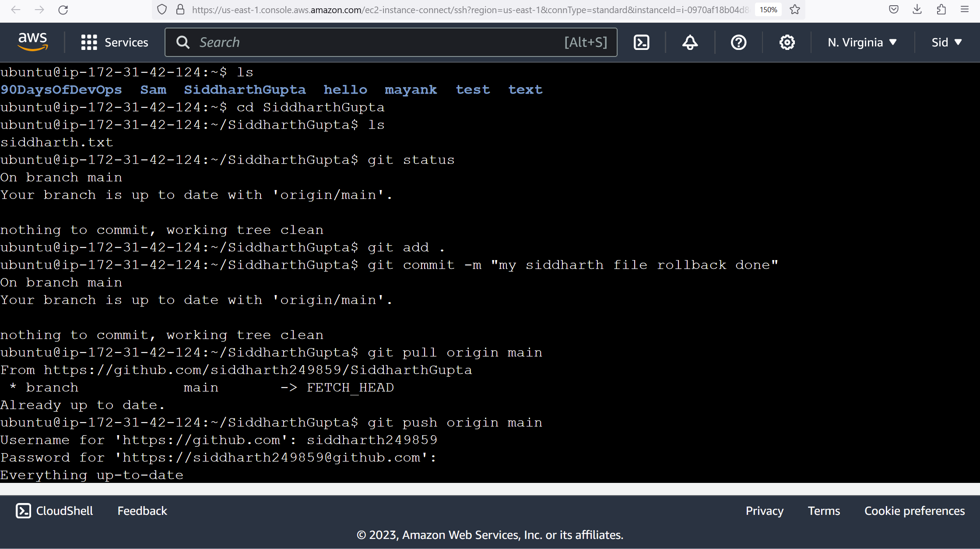
Task: Open the notifications bell
Action: 690,42
